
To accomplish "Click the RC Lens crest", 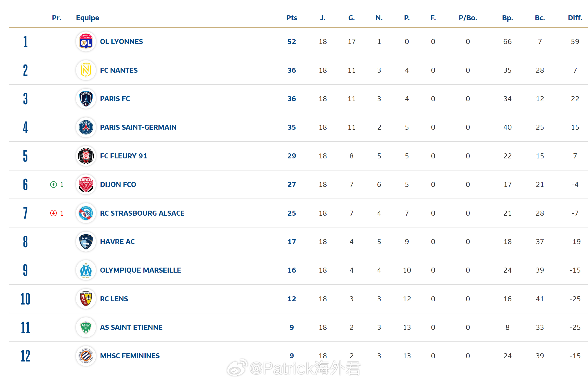I will tap(86, 299).
